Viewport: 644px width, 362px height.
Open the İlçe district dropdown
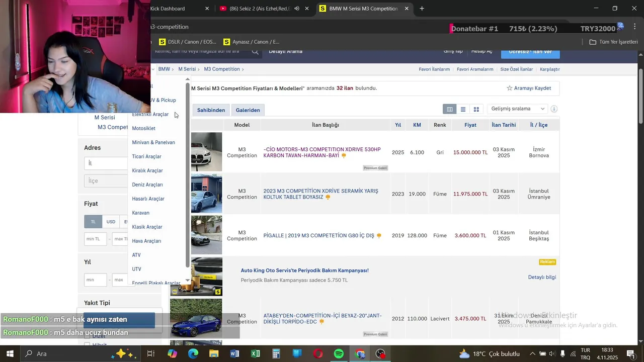point(106,181)
